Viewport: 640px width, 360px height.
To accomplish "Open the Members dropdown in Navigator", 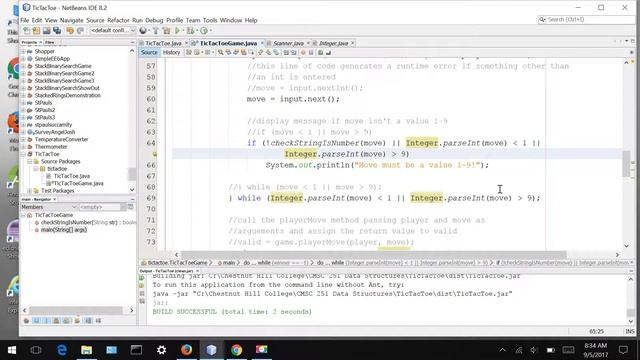I will (49, 207).
